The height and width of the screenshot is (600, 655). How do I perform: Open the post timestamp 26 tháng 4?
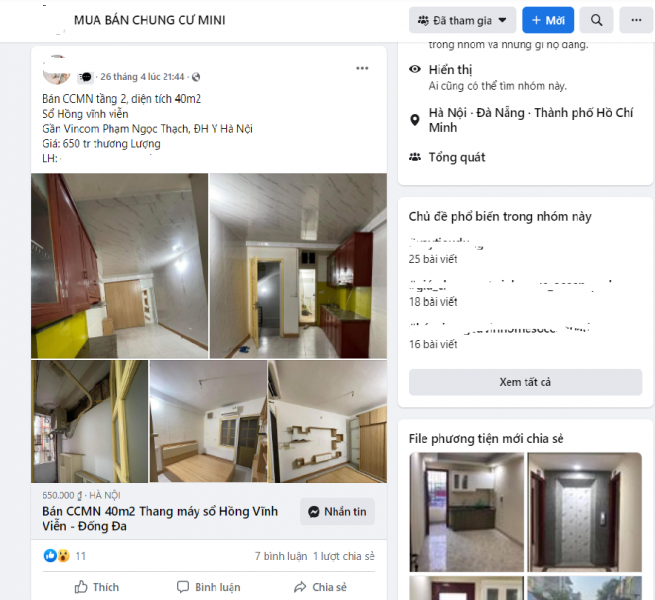[142, 77]
